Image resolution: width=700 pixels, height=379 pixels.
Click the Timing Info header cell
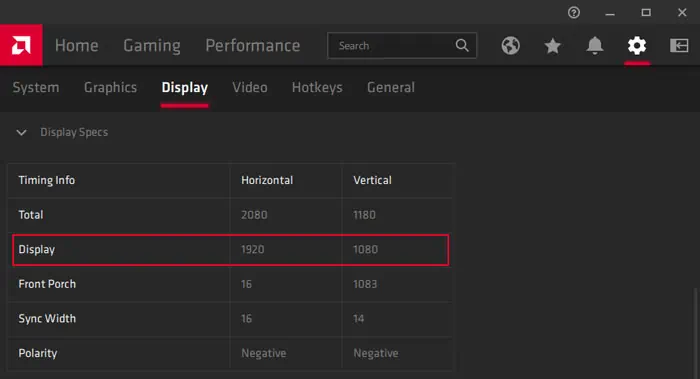click(46, 180)
